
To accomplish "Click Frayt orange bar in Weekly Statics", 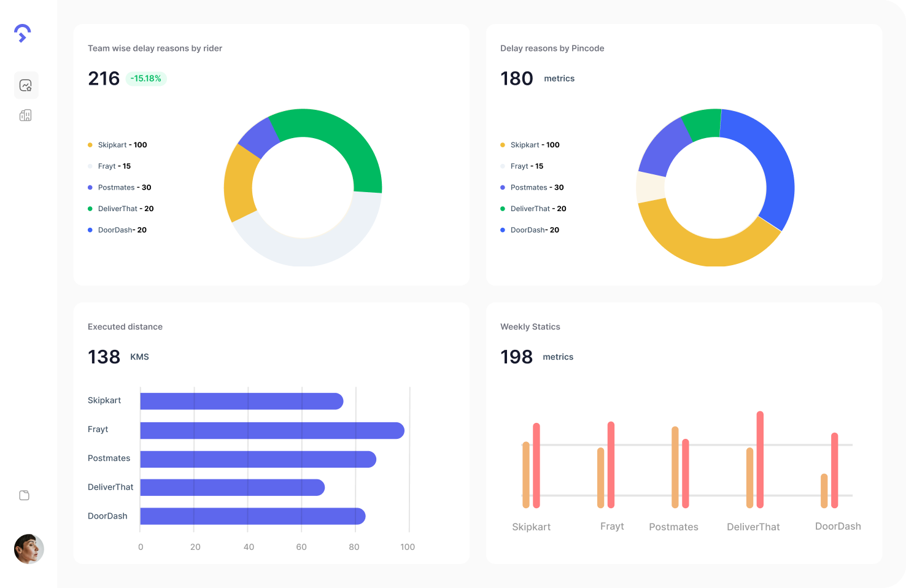I will click(x=600, y=478).
